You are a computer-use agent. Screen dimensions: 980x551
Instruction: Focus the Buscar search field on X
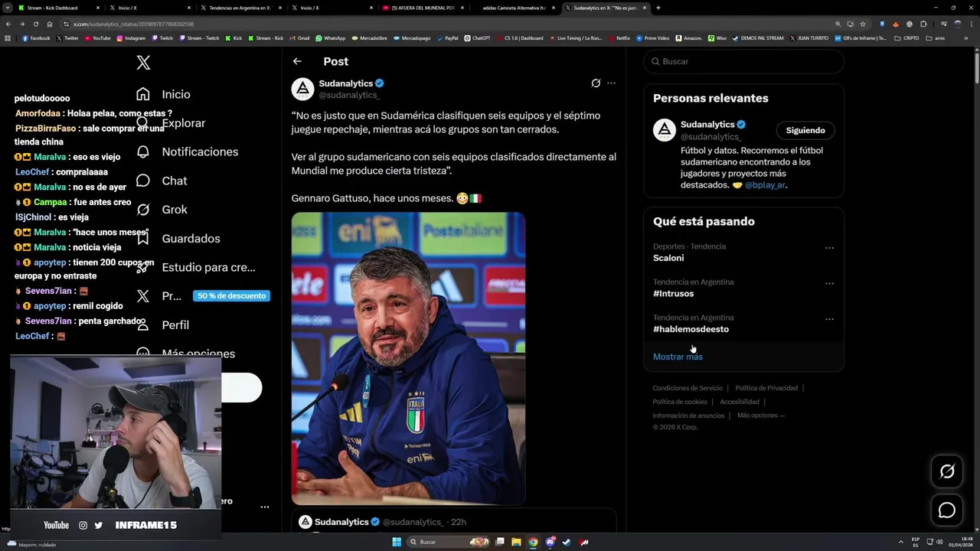click(743, 61)
